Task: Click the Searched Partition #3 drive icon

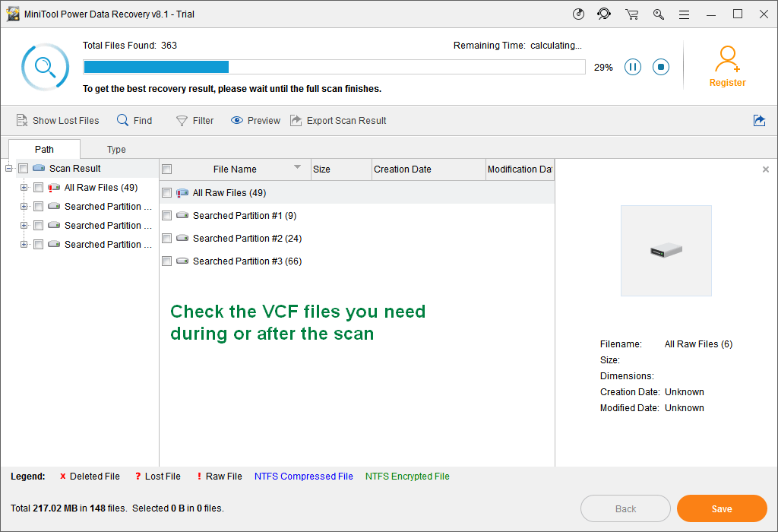Action: click(182, 261)
